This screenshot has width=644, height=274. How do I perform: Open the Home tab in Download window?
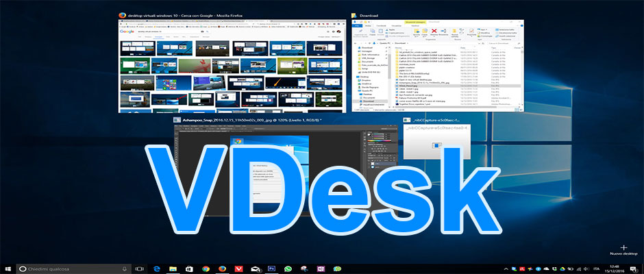[368, 26]
